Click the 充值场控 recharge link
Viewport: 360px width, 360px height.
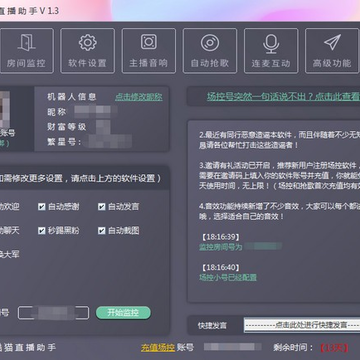pos(158,348)
